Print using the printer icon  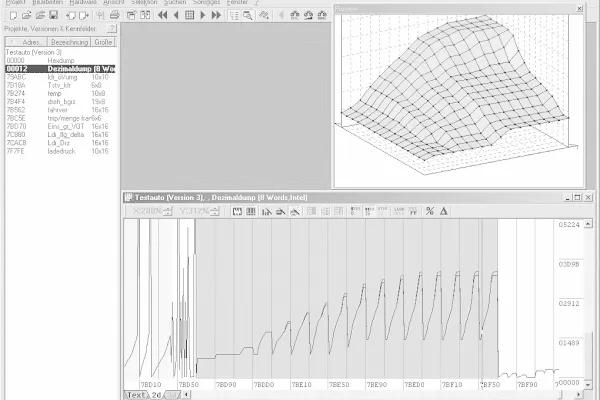pyautogui.click(x=114, y=15)
